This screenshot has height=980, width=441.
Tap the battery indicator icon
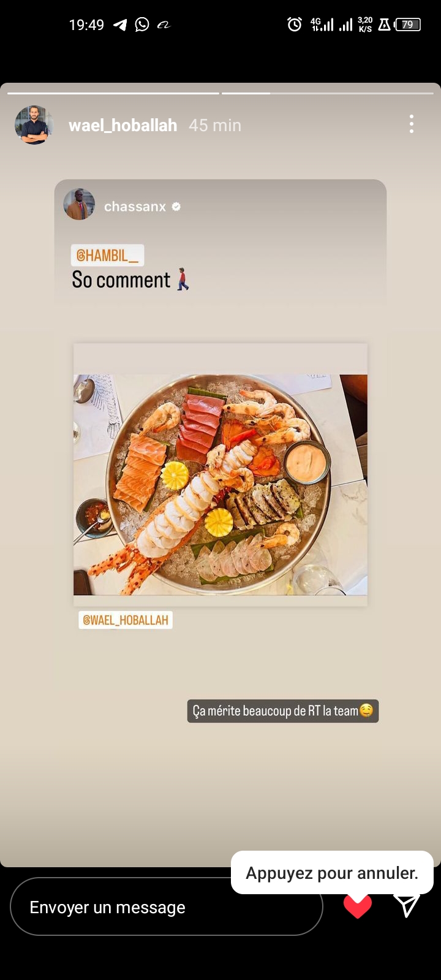(408, 25)
